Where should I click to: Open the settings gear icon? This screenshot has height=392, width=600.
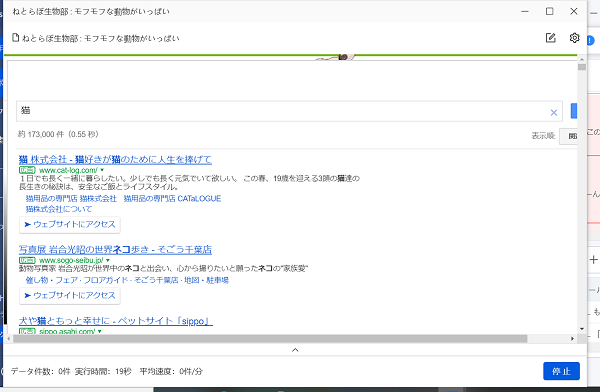574,38
